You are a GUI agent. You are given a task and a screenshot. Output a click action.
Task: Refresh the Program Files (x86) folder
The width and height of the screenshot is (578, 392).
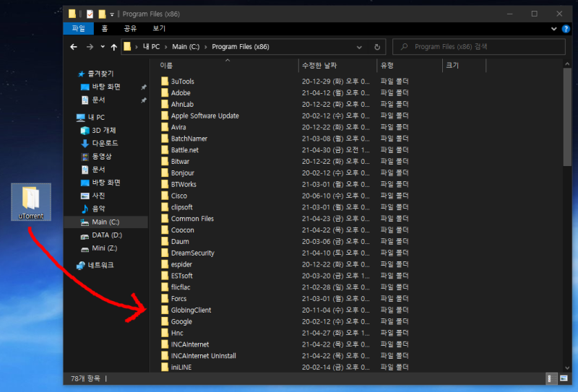(x=377, y=47)
